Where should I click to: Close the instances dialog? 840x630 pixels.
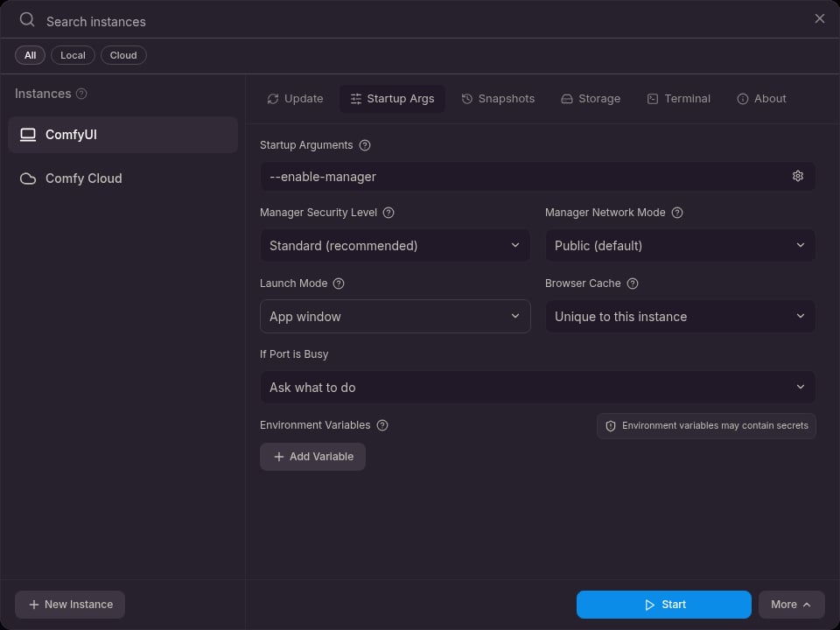820,18
